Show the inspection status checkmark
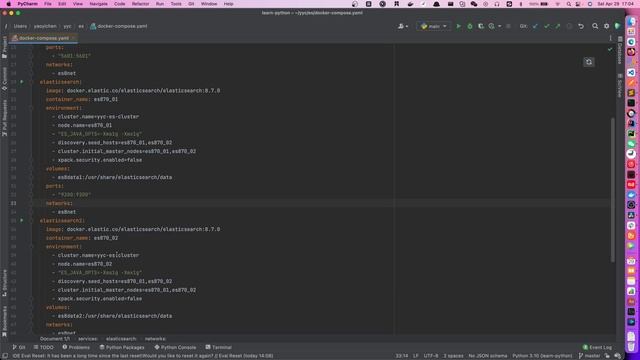This screenshot has width=640, height=360. (610, 49)
